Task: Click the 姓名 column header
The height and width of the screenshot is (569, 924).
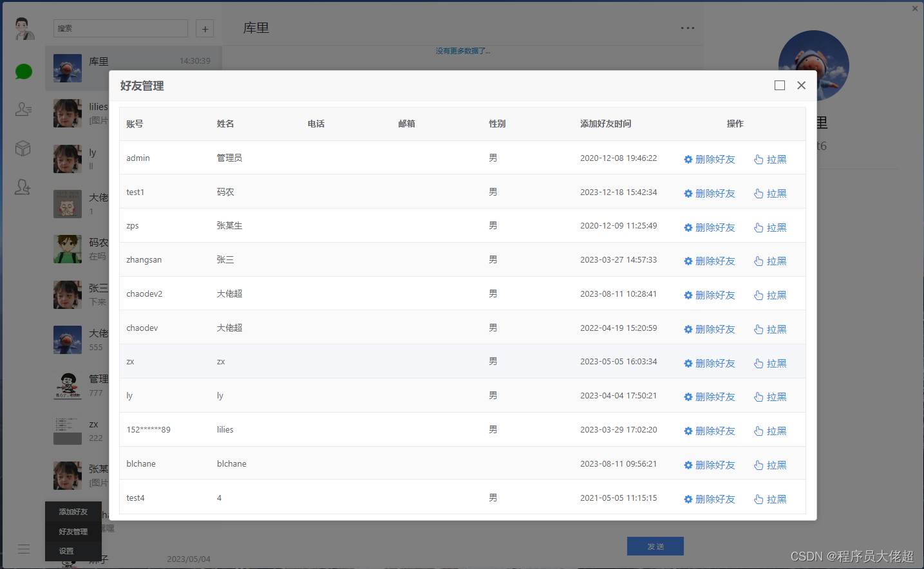Action: click(225, 124)
